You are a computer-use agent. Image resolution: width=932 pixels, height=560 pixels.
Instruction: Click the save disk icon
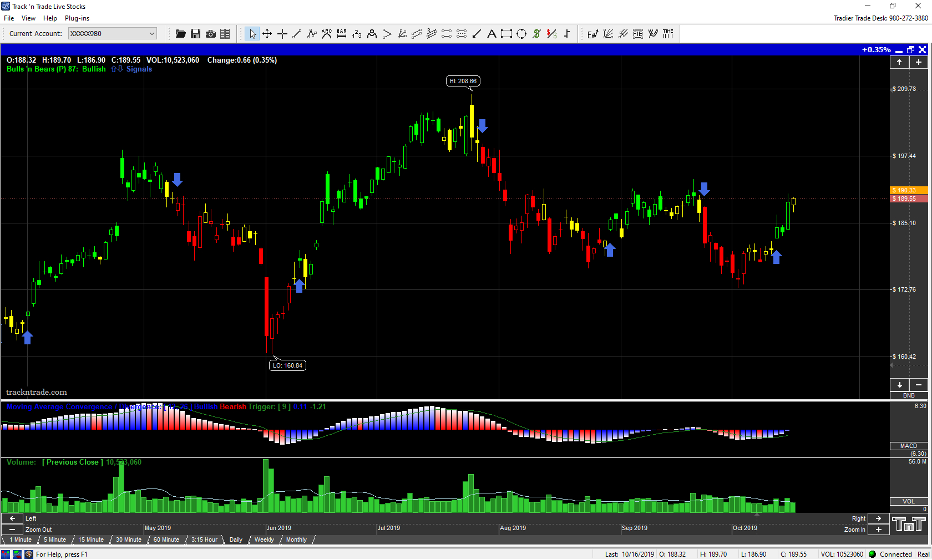pos(195,34)
